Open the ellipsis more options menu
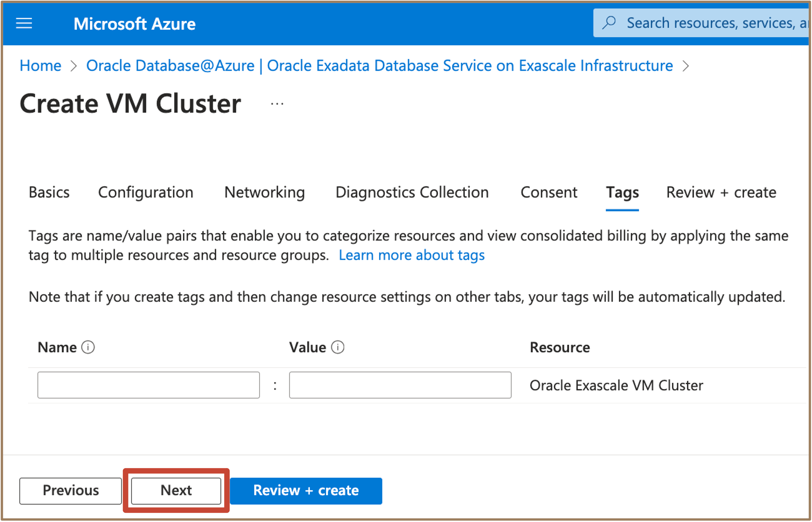 point(277,104)
